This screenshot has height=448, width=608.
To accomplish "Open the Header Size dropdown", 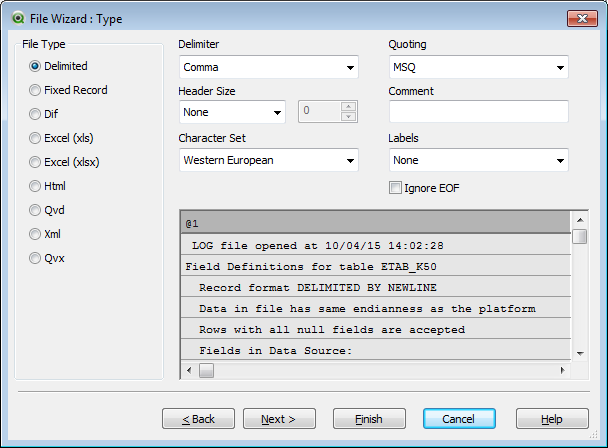I will click(277, 112).
